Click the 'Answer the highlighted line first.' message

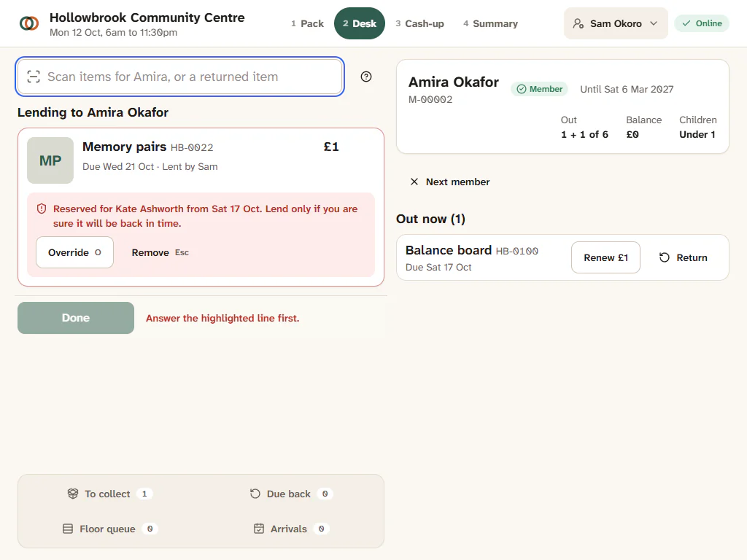[222, 318]
